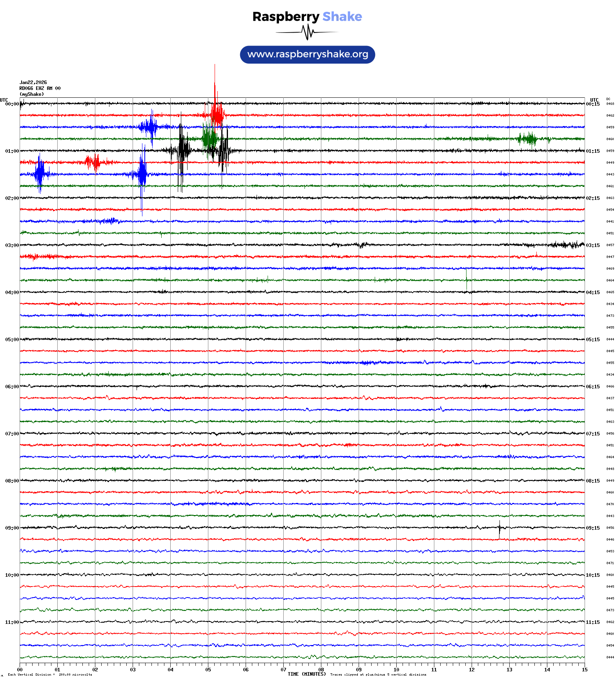Click the seismic waveform logo icon
The height and width of the screenshot is (680, 616).
(307, 32)
